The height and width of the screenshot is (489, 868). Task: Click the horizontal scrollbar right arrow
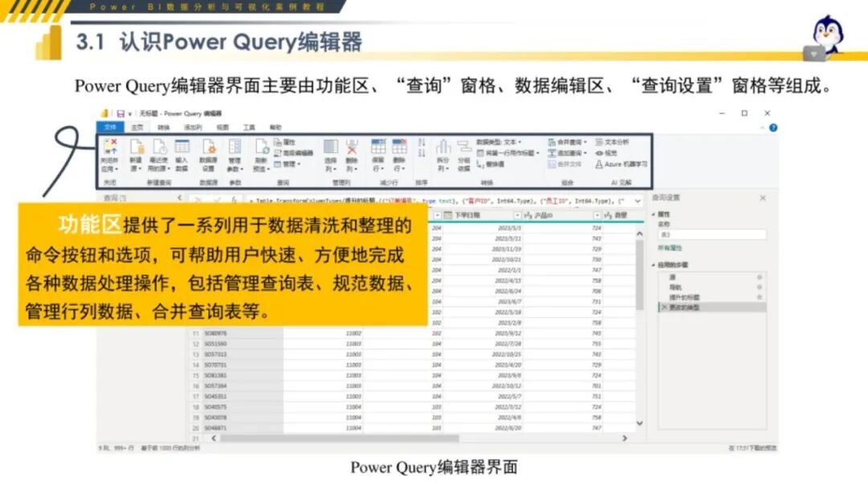624,438
